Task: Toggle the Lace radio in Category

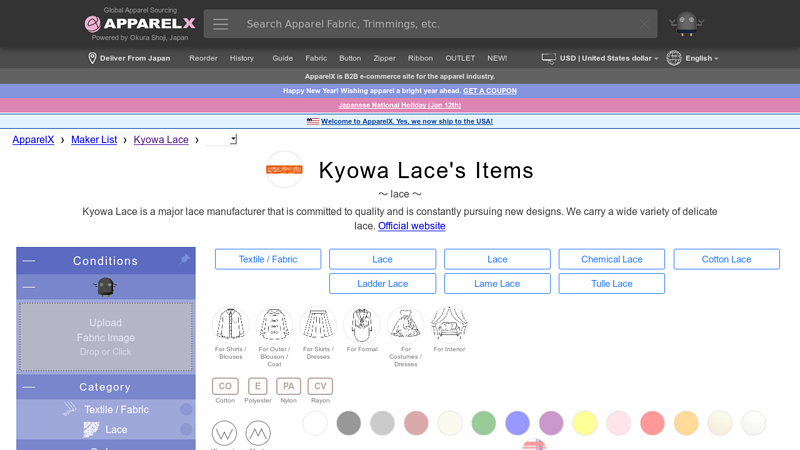Action: pyautogui.click(x=186, y=430)
